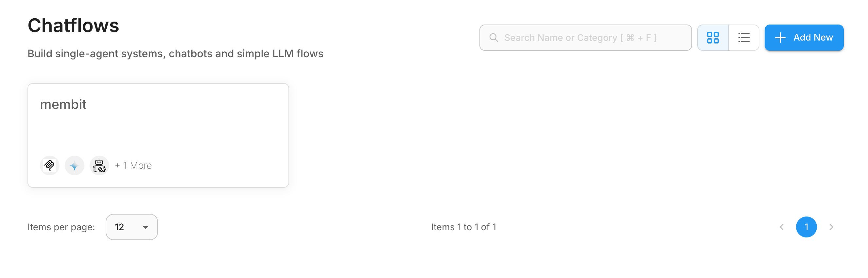Click the robot tool agent icon
Image resolution: width=868 pixels, height=278 pixels.
coord(99,165)
